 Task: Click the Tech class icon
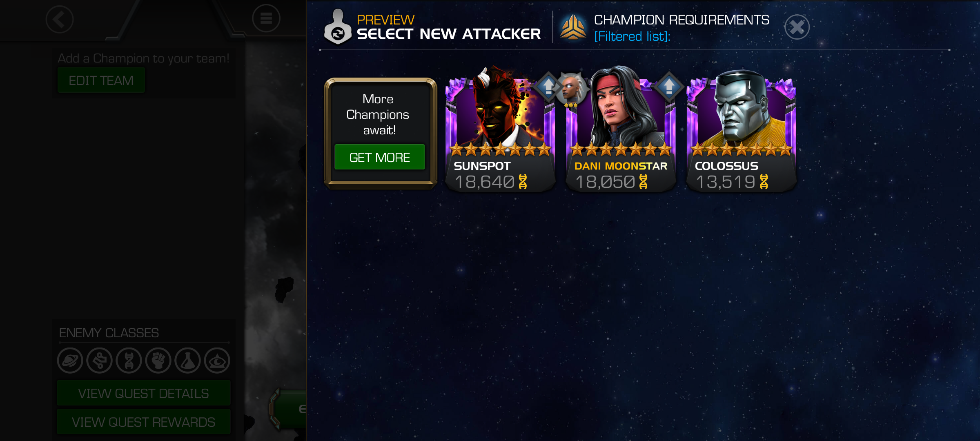[x=100, y=361]
